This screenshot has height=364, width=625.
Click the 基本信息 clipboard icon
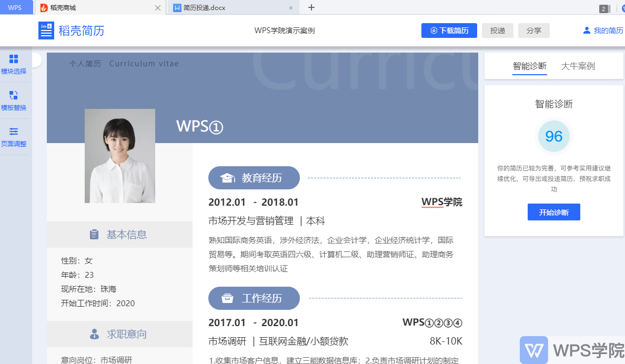(x=94, y=235)
